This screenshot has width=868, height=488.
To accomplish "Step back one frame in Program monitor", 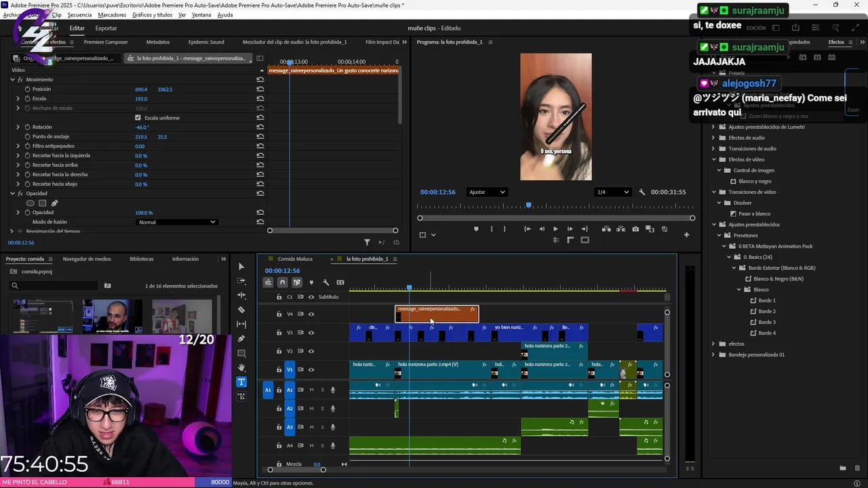I will [x=541, y=229].
